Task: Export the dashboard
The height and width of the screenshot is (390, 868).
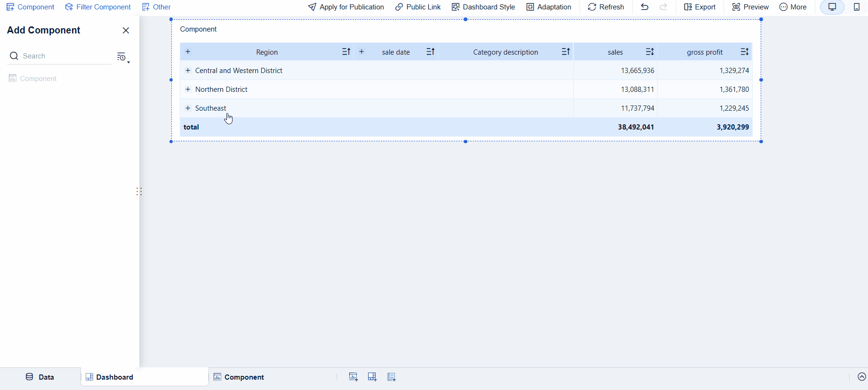Action: 700,7
